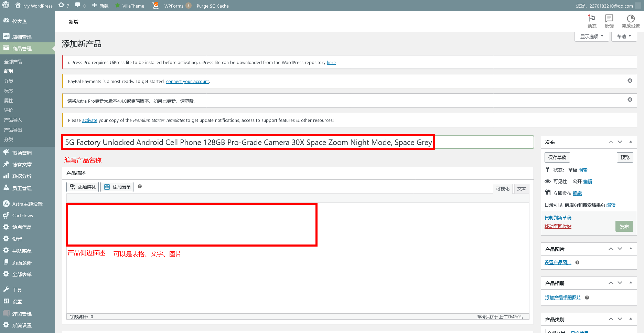644x333 pixels.
Task: Select 全部产品 submenu item
Action: 13,62
